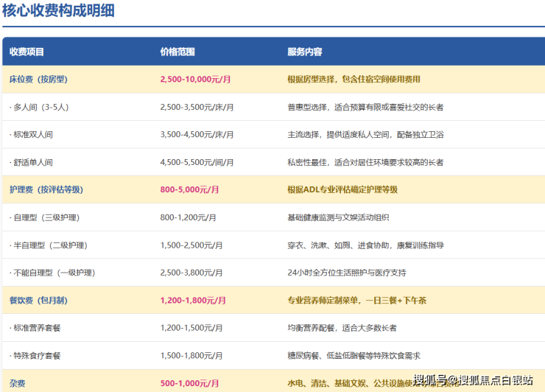This screenshot has height=392, width=545.
Task: Click the 搜狐号@搜狐焦点白银站 watermark
Action: point(473,380)
